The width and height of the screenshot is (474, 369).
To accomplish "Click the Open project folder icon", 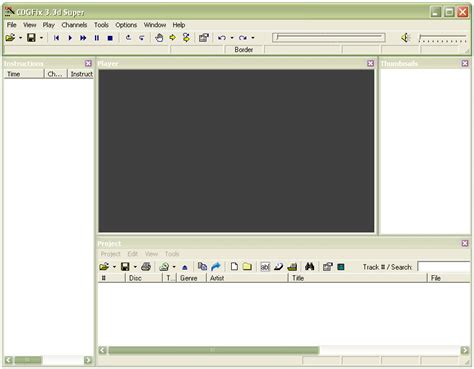I will [104, 267].
